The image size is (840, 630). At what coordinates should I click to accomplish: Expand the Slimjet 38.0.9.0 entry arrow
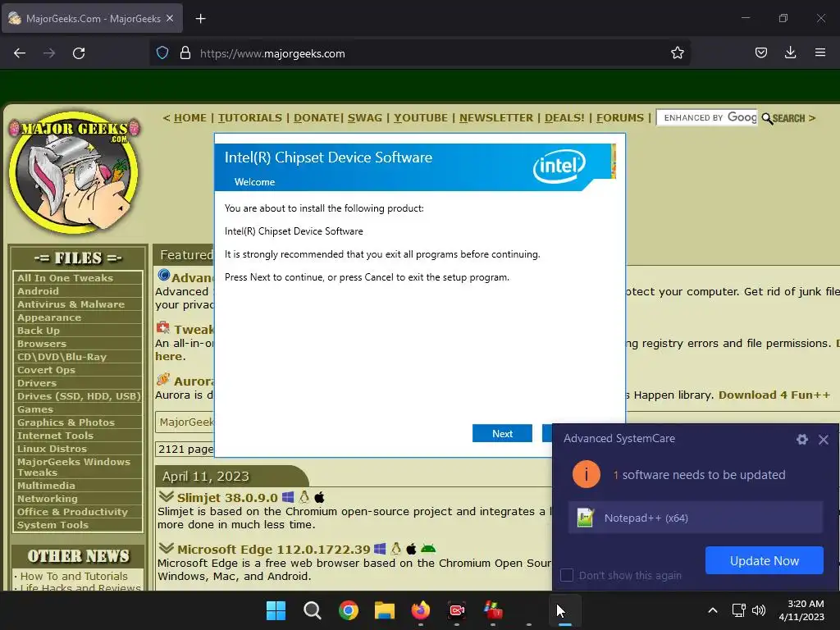click(x=166, y=496)
